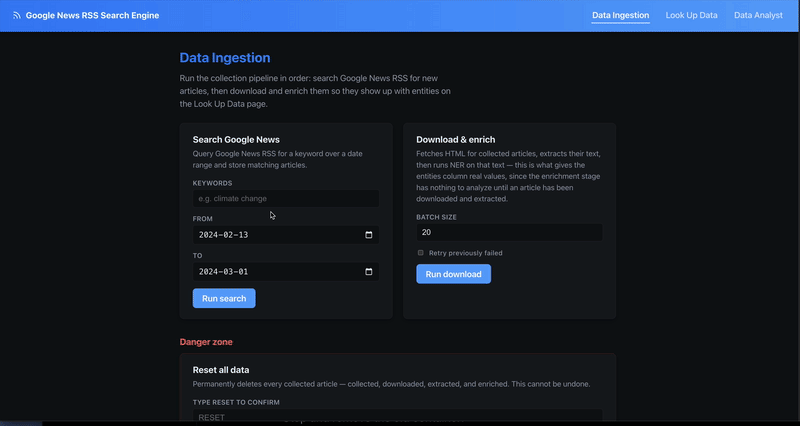Screen dimensions: 800x426
Task: Click the Run download button
Action: [454, 274]
